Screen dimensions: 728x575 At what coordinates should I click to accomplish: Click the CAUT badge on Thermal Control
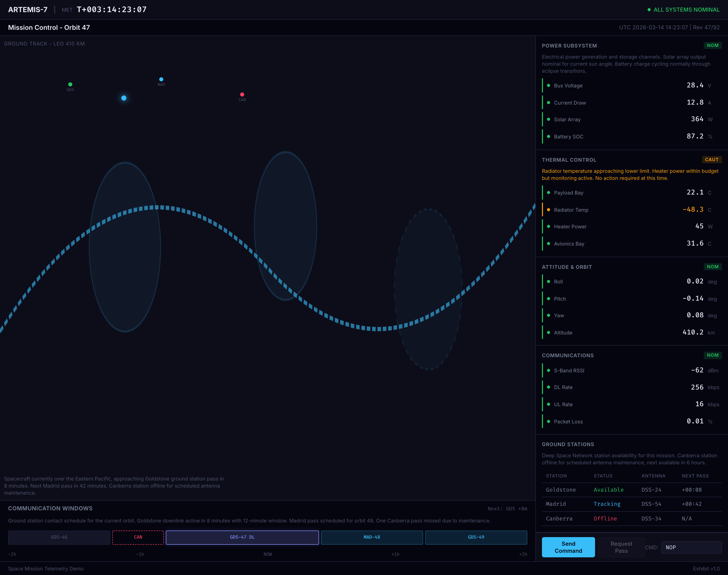pyautogui.click(x=712, y=160)
